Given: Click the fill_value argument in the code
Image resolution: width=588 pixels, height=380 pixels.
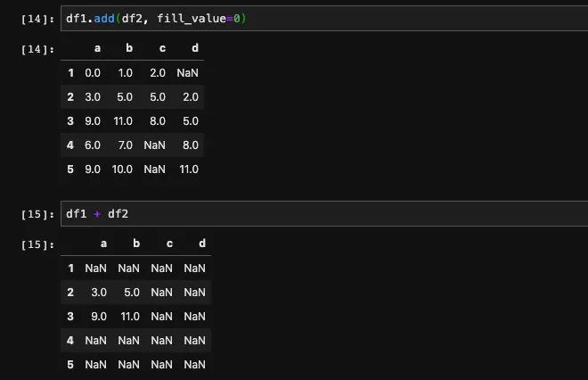Looking at the screenshot, I should click(x=192, y=19).
